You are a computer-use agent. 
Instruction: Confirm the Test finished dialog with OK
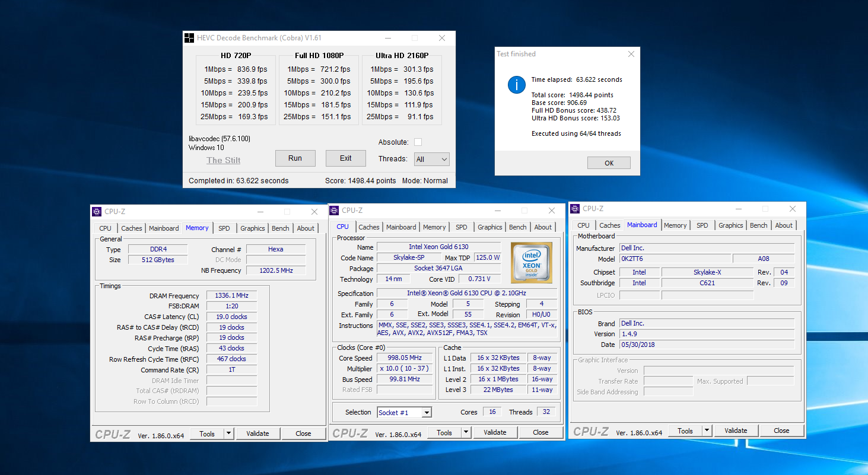tap(609, 163)
